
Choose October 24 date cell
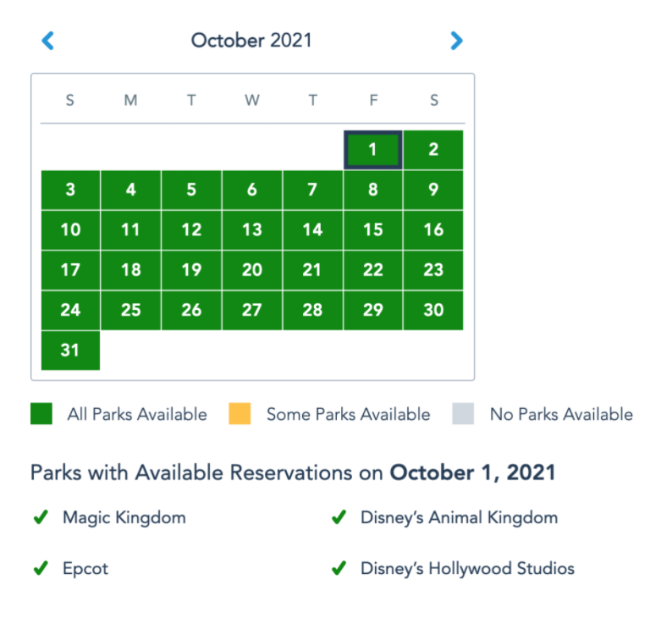pyautogui.click(x=70, y=310)
